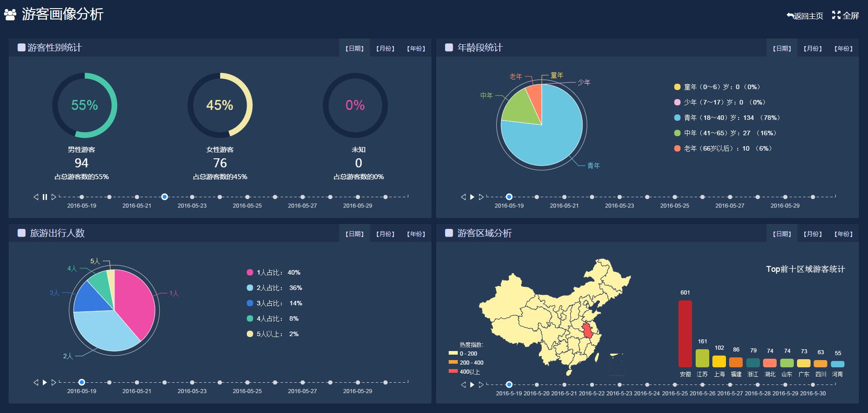Click the 返回主页 return home arrow
868x413 pixels.
coord(790,16)
